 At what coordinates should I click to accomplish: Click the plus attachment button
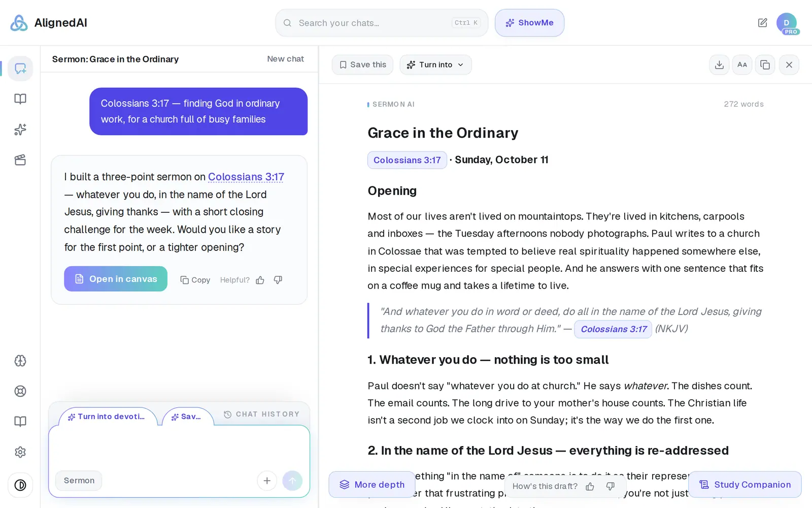coord(267,481)
